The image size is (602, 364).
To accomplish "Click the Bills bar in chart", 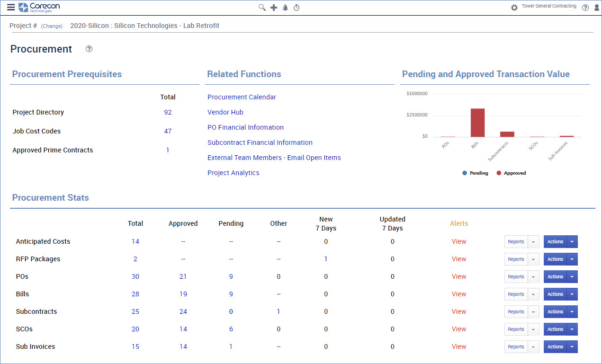I will [477, 123].
